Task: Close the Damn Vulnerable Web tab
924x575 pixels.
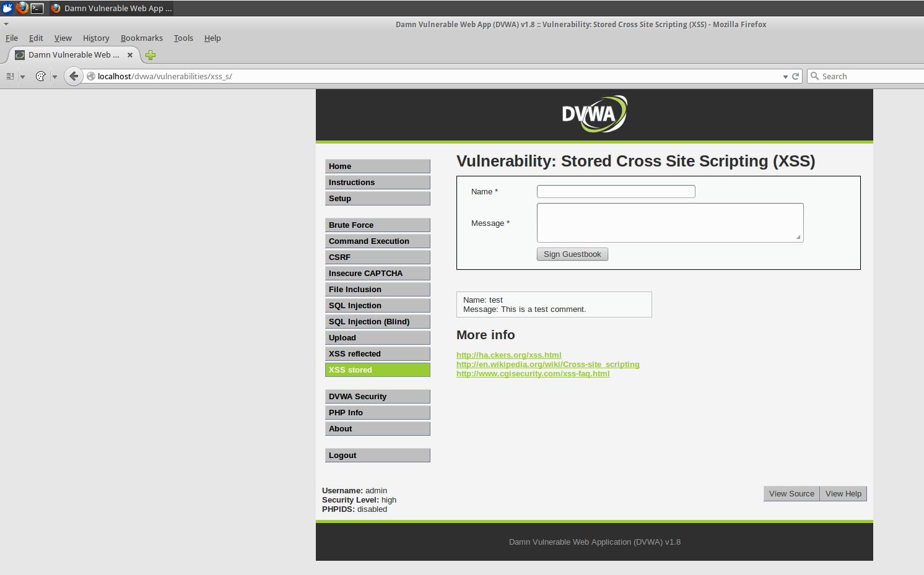Action: pyautogui.click(x=130, y=54)
